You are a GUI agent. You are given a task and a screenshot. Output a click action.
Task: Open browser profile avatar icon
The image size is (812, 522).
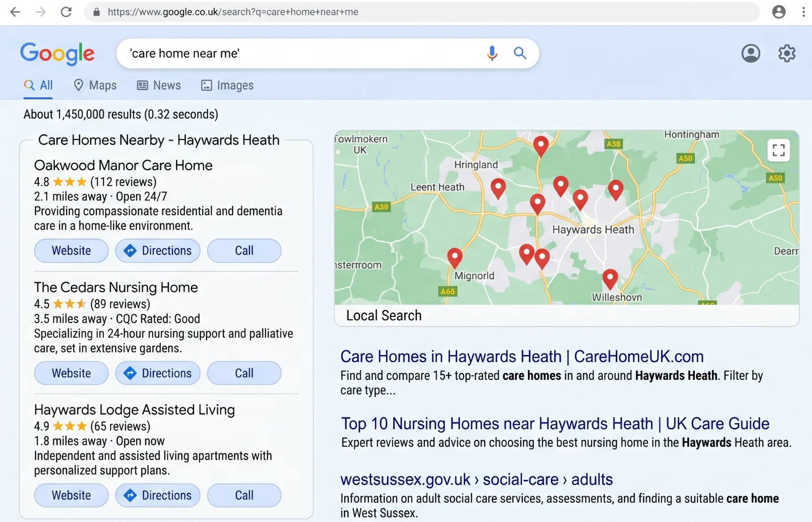[779, 12]
